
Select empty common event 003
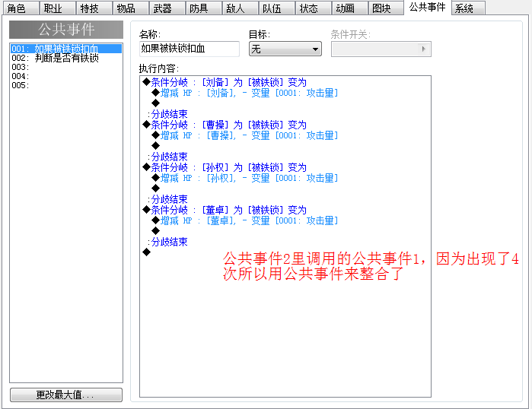click(66, 67)
